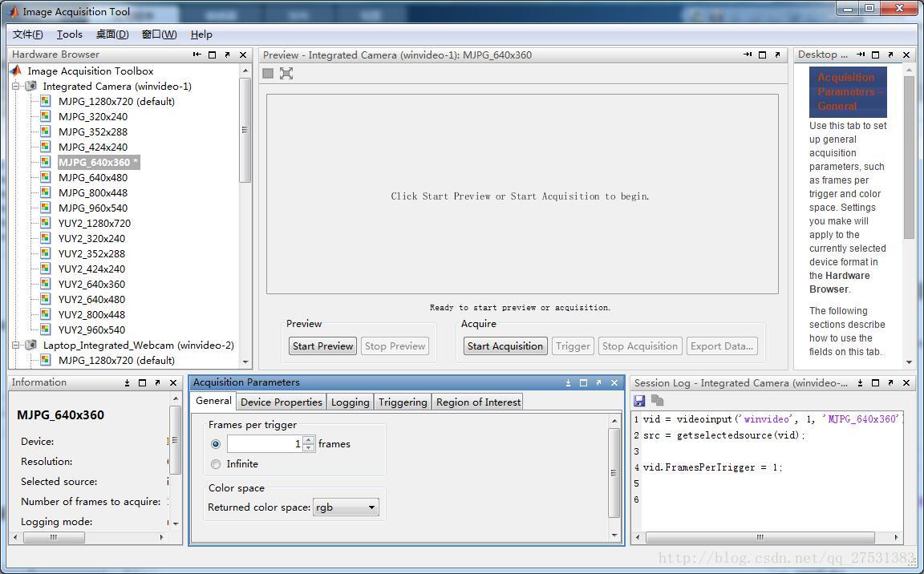This screenshot has height=574, width=924.
Task: Switch to the Logging tab
Action: coord(350,402)
